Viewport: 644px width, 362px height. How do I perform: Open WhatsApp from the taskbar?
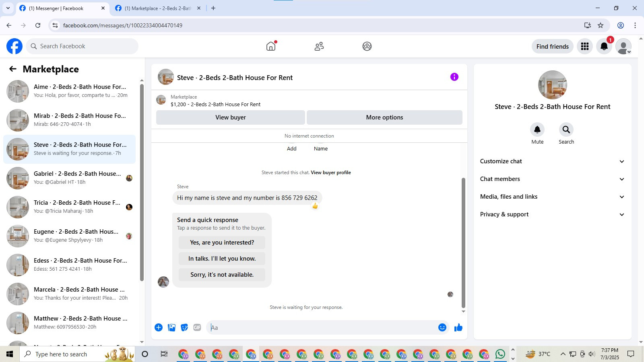click(x=500, y=354)
